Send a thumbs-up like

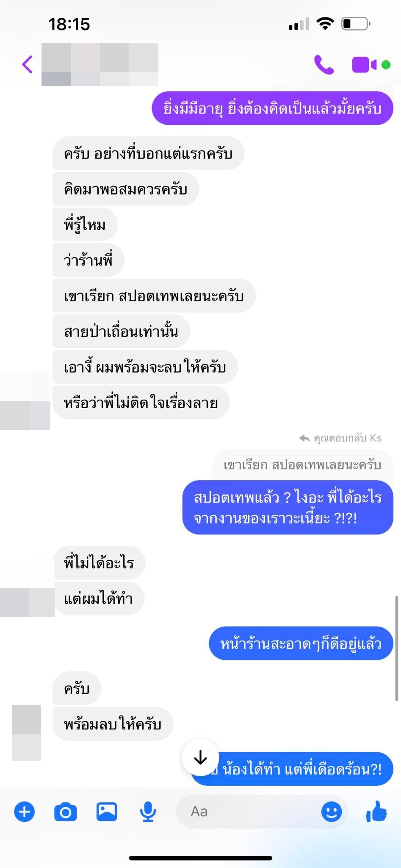376,811
